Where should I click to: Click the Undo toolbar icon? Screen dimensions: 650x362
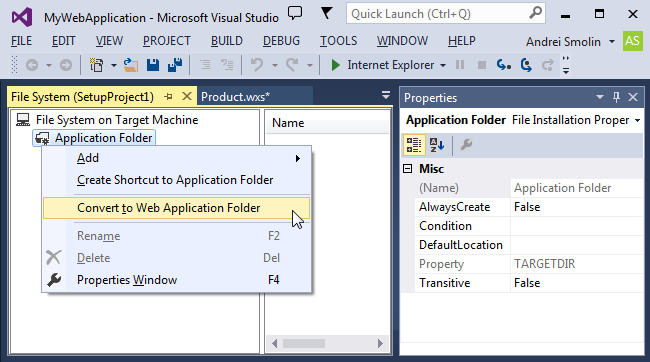257,65
